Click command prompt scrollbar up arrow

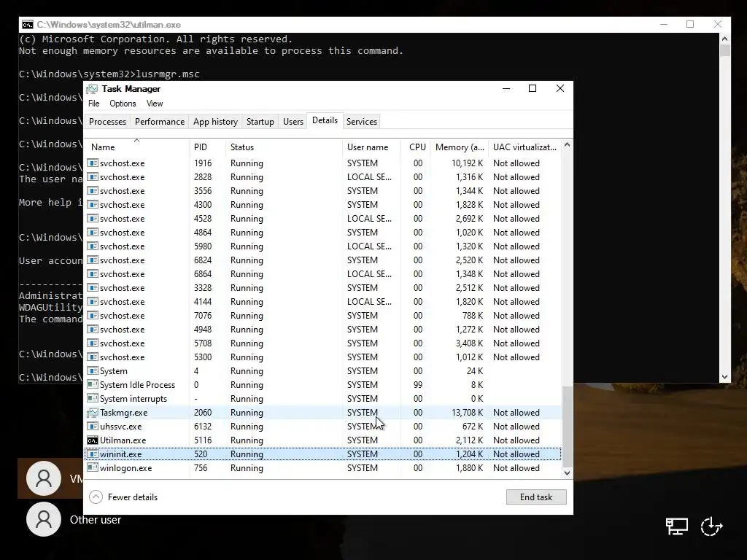[x=724, y=39]
